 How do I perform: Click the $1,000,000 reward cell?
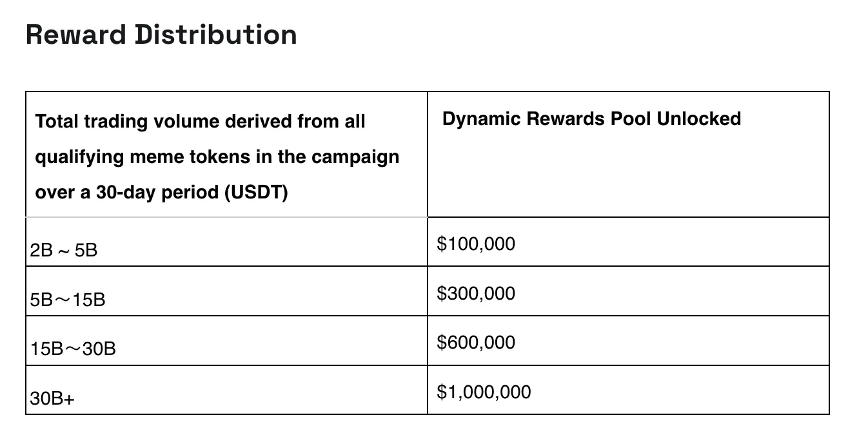[628, 390]
